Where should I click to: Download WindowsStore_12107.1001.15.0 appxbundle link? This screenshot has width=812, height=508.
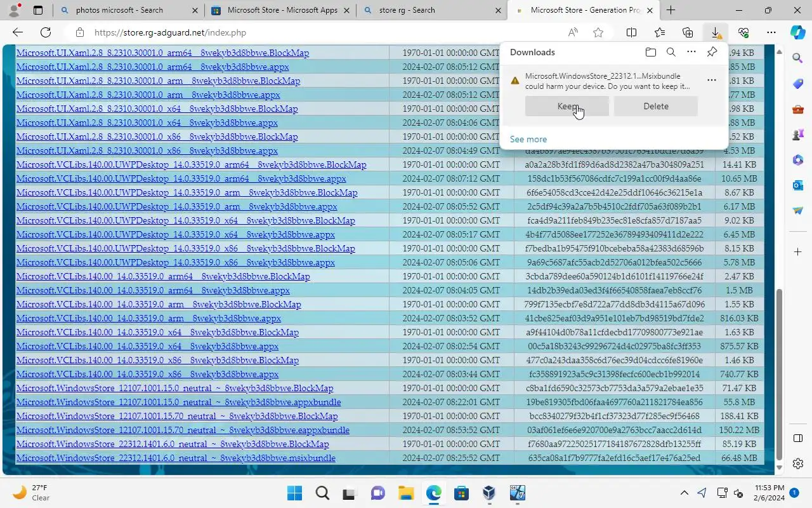coord(178,402)
